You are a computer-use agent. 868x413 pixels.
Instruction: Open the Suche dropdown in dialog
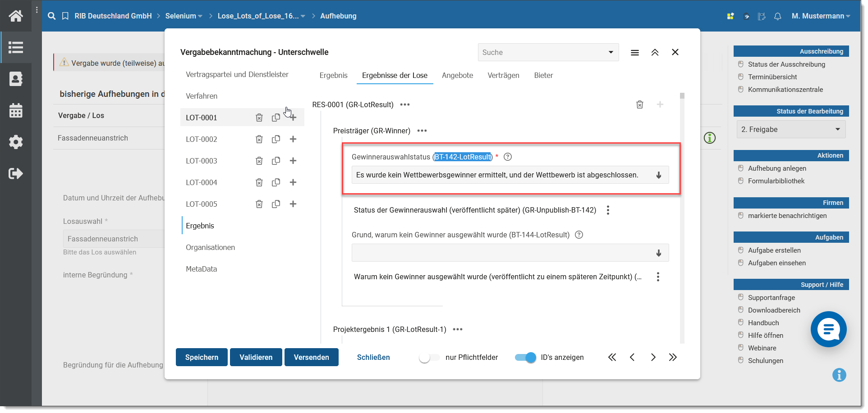pyautogui.click(x=548, y=52)
